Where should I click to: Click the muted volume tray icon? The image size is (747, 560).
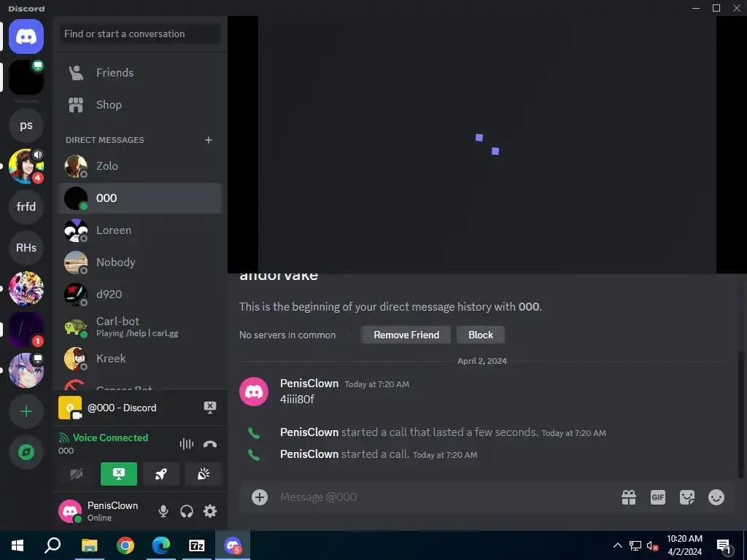coord(653,545)
